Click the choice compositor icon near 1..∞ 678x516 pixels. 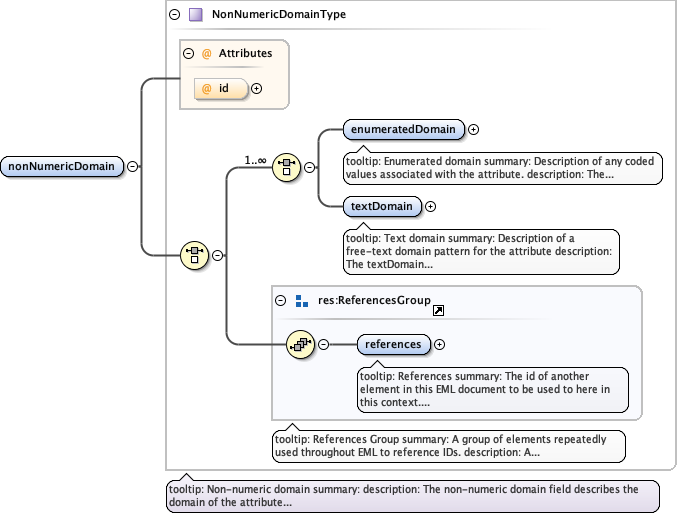pyautogui.click(x=286, y=168)
